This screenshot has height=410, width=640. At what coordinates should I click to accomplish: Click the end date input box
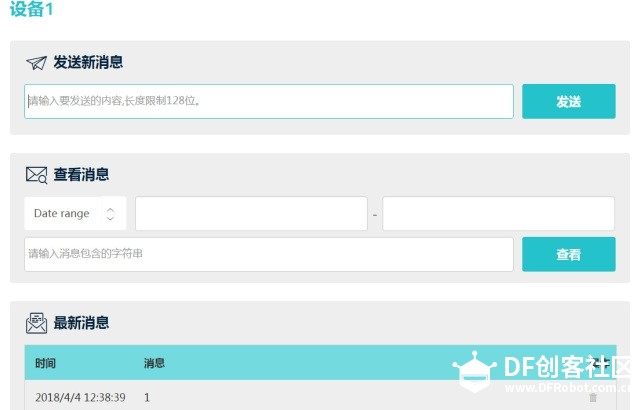pyautogui.click(x=498, y=214)
